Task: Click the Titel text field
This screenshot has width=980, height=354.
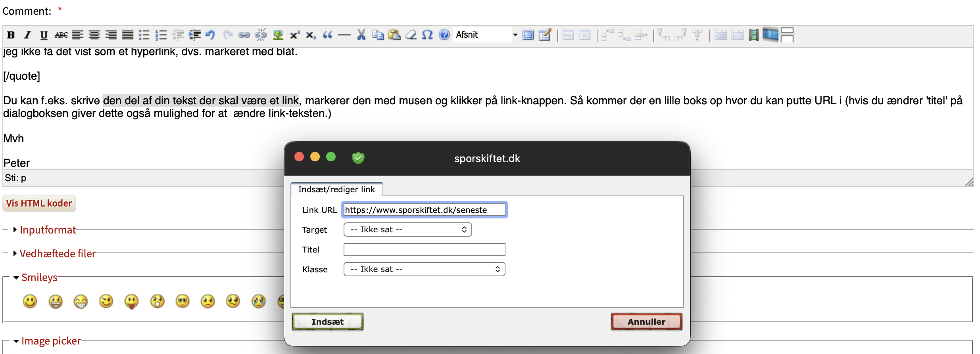Action: [424, 249]
